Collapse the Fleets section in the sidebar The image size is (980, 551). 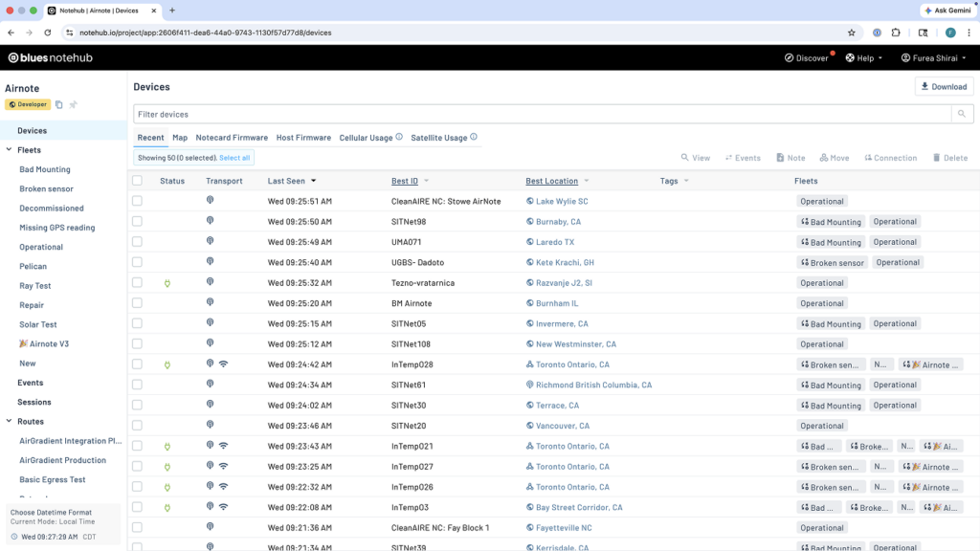9,150
